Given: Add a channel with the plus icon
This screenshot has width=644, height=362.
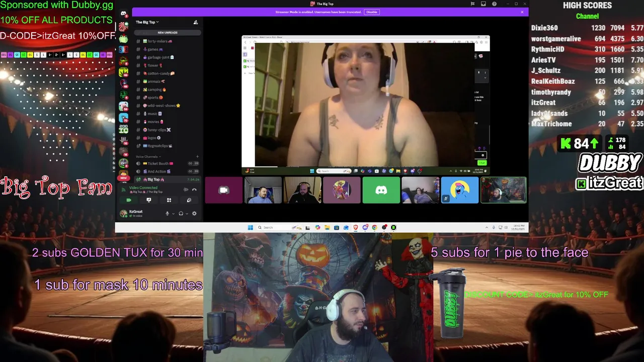Looking at the screenshot, I should (197, 157).
